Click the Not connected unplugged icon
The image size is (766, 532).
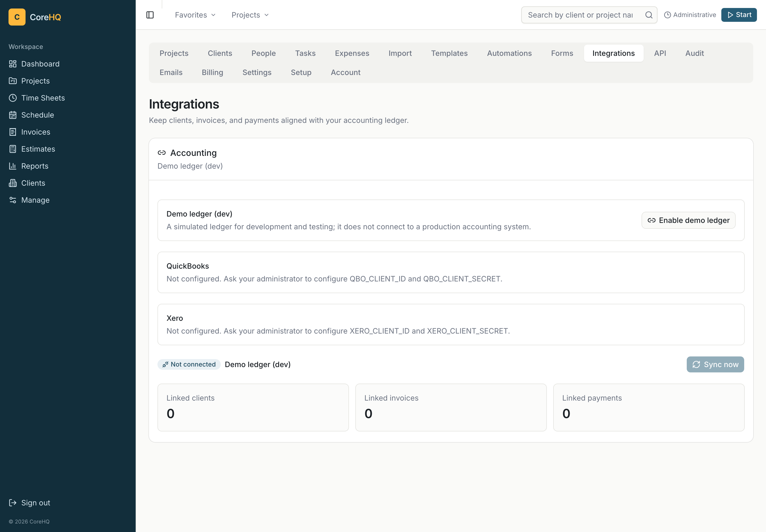pyautogui.click(x=165, y=364)
